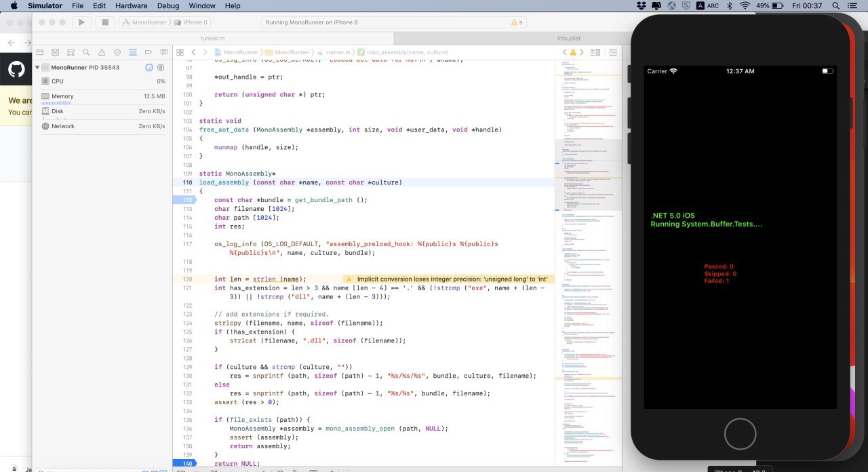This screenshot has height=472, width=868.
Task: Open the Window menu
Action: [x=202, y=5]
